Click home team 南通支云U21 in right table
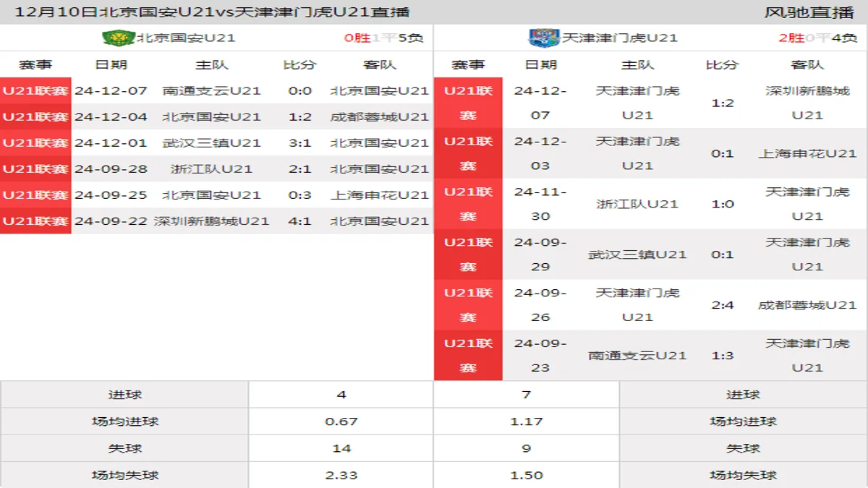Image resolution: width=868 pixels, height=488 pixels. 637,356
